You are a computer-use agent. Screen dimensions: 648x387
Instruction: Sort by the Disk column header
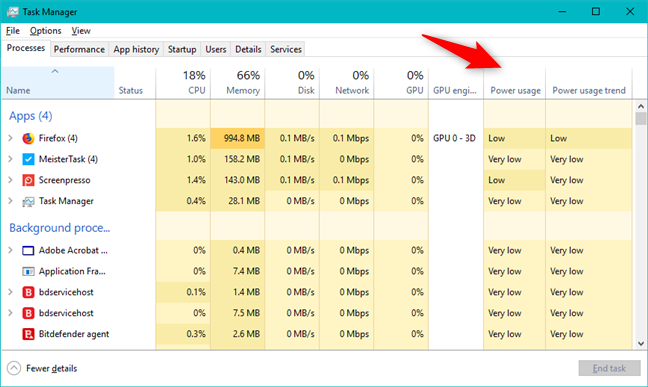pos(292,83)
